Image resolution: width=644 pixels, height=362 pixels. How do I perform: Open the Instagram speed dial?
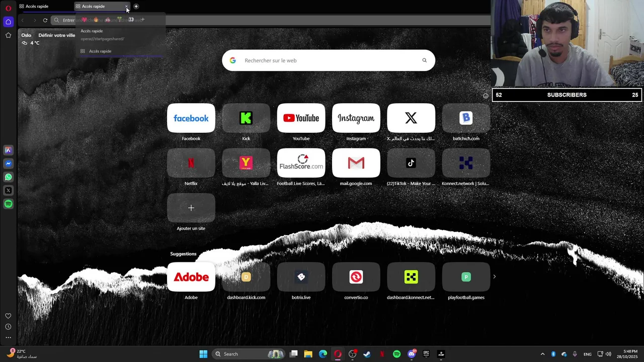pyautogui.click(x=356, y=118)
